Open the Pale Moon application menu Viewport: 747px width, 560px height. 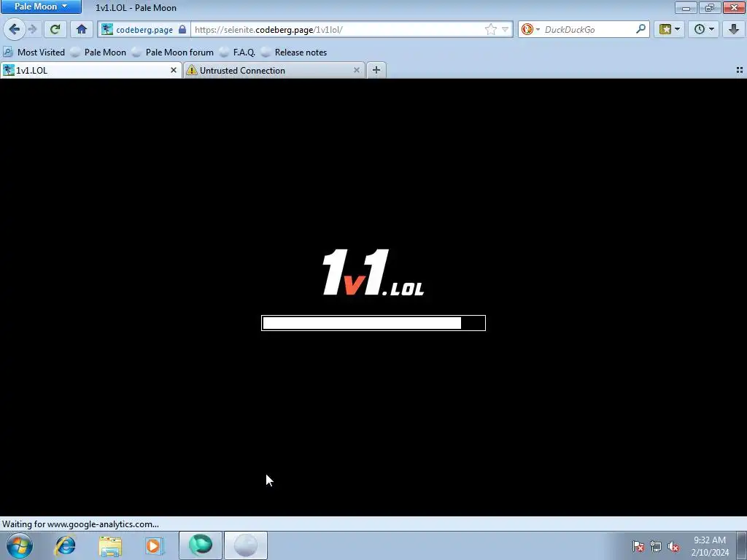point(41,7)
